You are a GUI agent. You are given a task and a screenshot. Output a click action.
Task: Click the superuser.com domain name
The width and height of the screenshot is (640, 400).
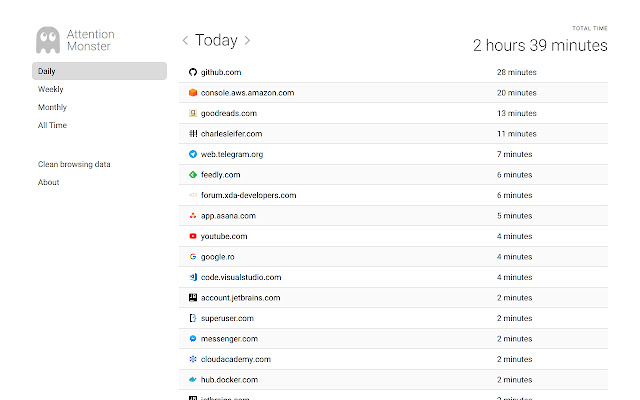(227, 318)
